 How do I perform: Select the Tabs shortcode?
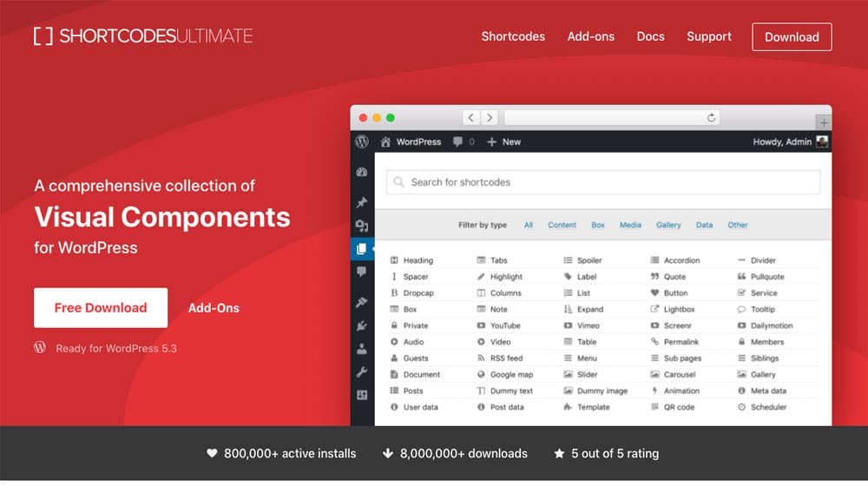pyautogui.click(x=491, y=260)
